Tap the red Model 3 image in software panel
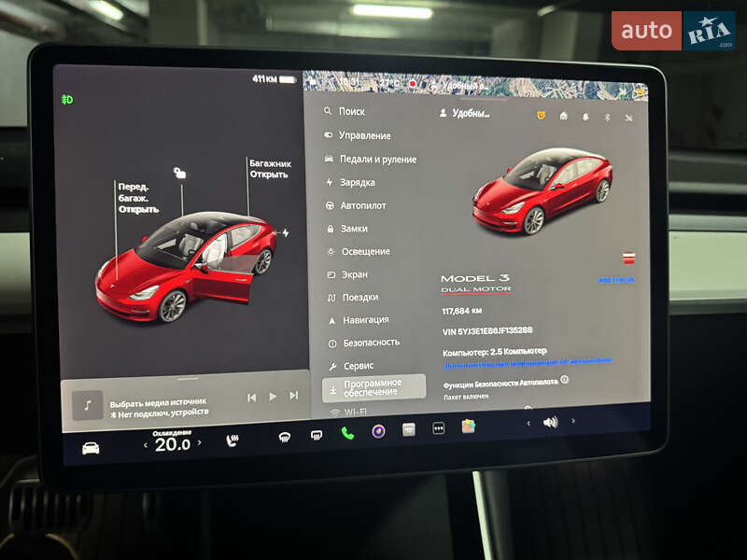The height and width of the screenshot is (560, 747). (543, 191)
